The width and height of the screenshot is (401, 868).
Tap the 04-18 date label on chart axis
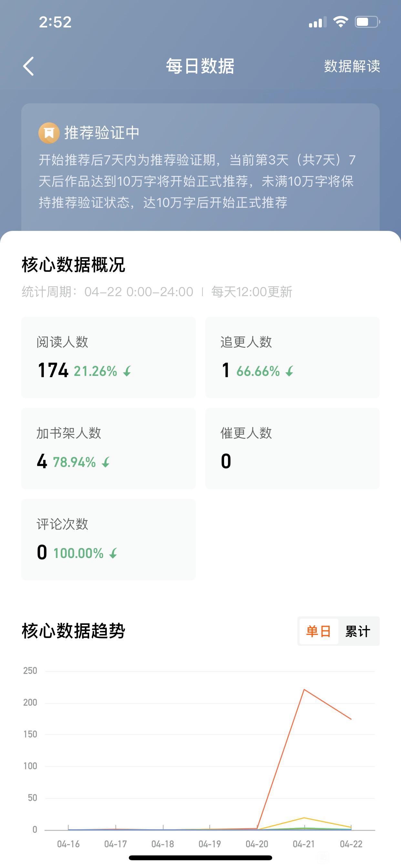pos(163,844)
